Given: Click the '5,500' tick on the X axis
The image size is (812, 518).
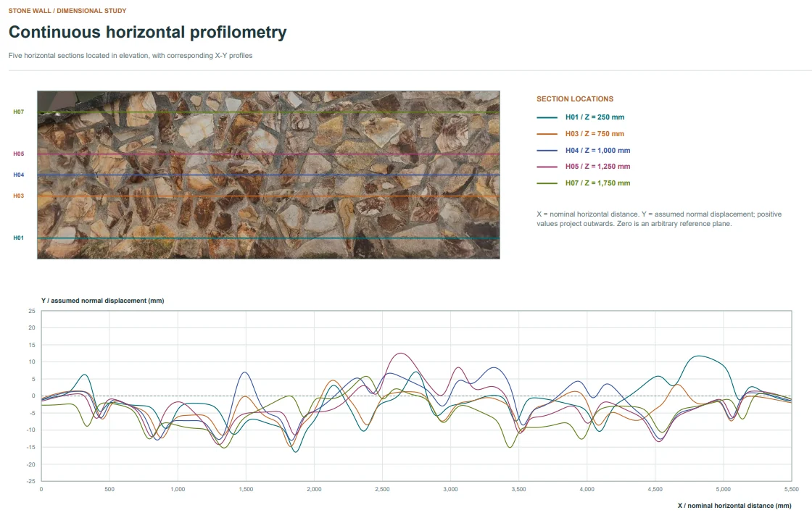Looking at the screenshot, I should (x=791, y=489).
